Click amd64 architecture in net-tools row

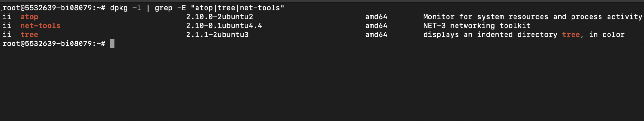click(x=376, y=26)
